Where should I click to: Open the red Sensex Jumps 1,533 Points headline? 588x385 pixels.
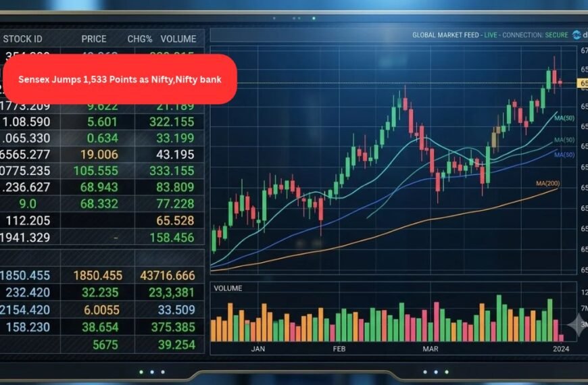click(120, 79)
